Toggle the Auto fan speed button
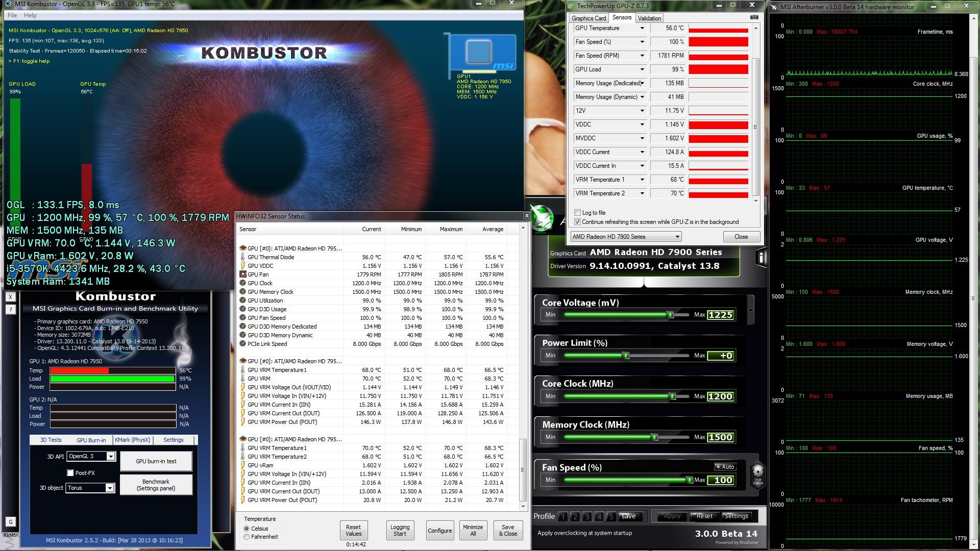This screenshot has width=980, height=551. pyautogui.click(x=725, y=467)
